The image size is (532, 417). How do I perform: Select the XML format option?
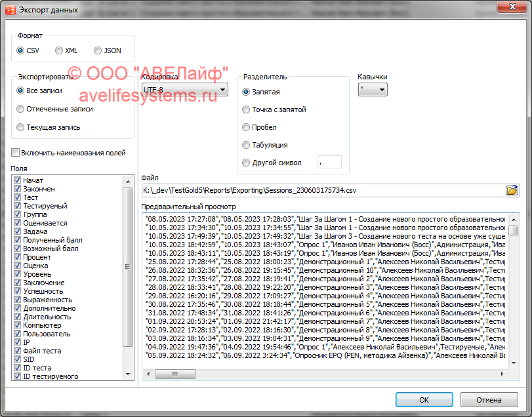(59, 50)
